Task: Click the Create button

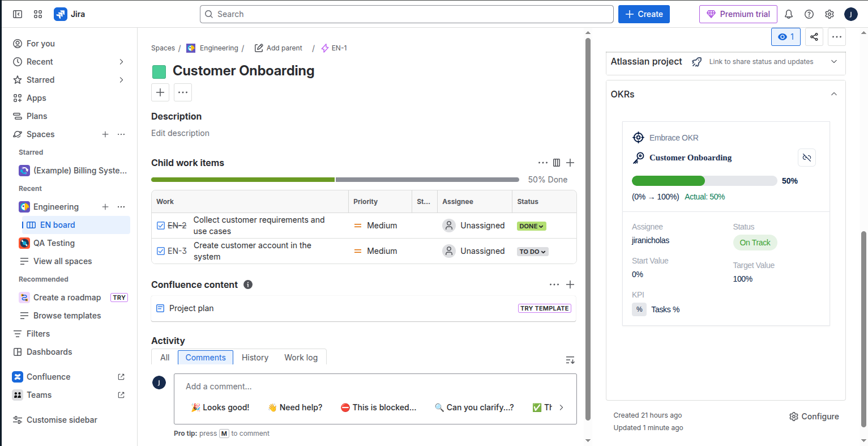Action: coord(644,14)
